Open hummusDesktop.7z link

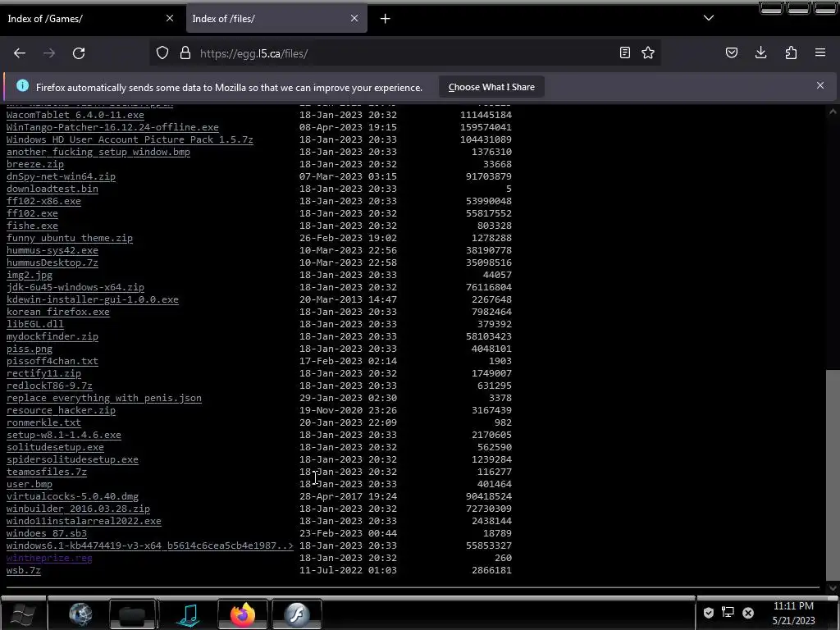click(x=52, y=262)
